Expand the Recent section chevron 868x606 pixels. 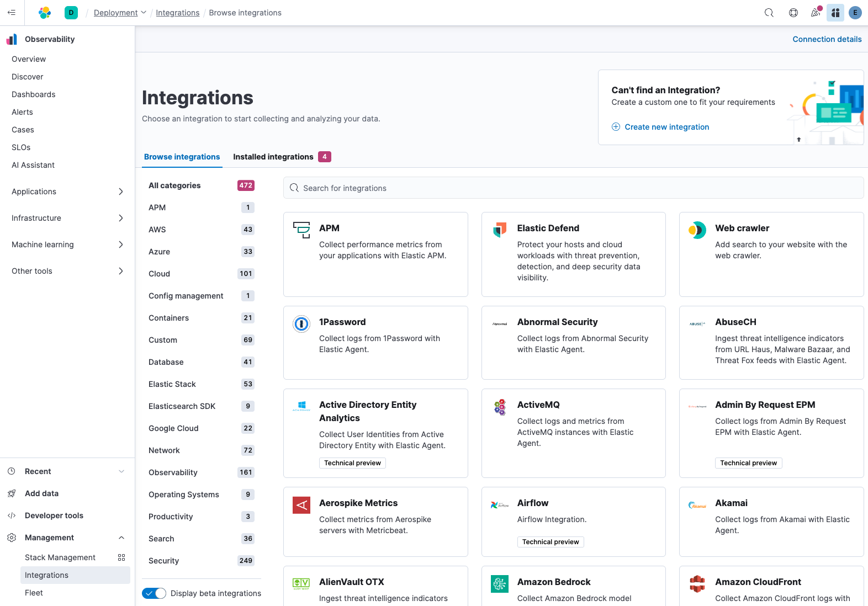(x=121, y=471)
